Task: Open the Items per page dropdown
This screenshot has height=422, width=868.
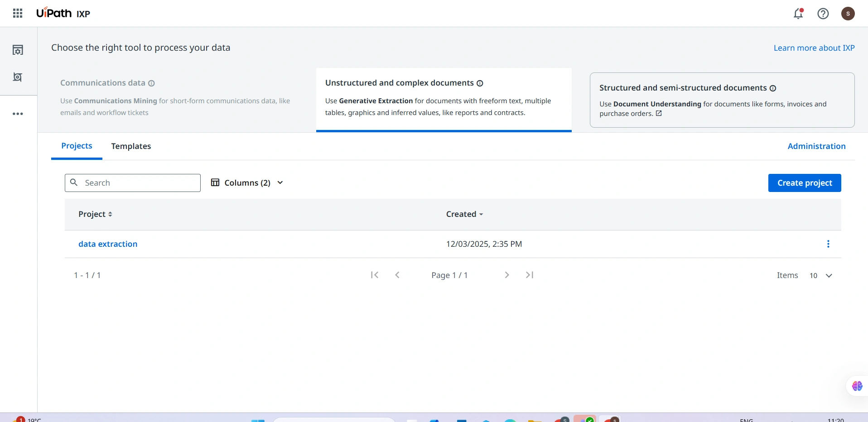Action: [x=821, y=275]
